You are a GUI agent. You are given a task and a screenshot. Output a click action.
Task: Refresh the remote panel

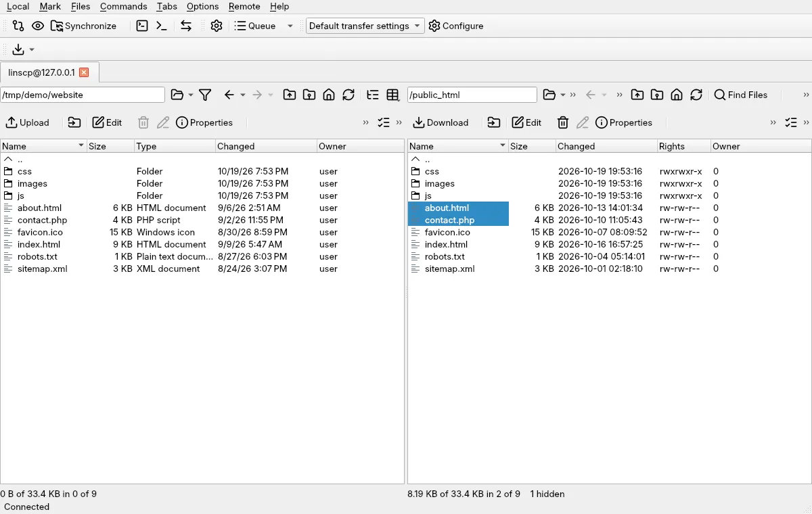(x=696, y=95)
